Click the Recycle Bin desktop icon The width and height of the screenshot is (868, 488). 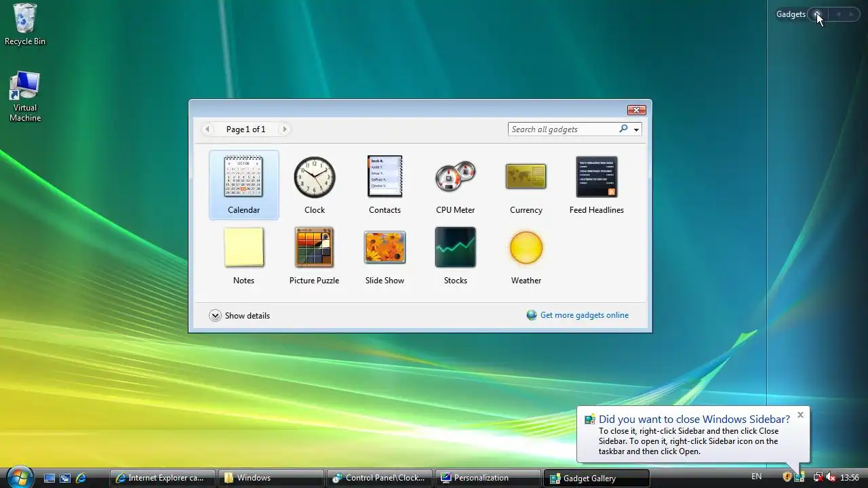coord(25,24)
